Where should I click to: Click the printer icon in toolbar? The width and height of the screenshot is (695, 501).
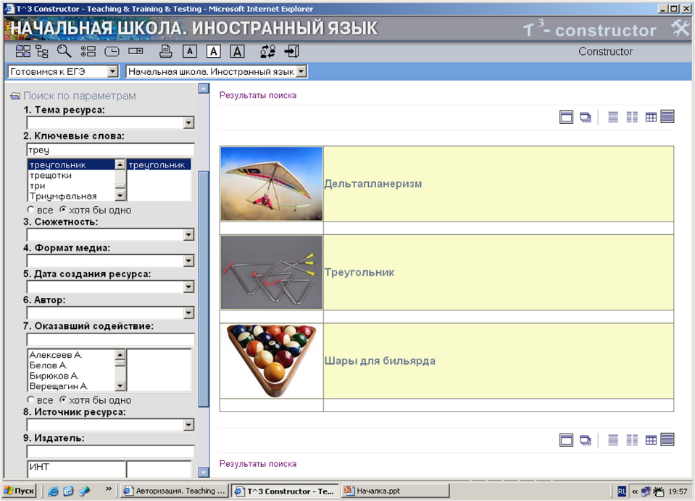coord(166,51)
